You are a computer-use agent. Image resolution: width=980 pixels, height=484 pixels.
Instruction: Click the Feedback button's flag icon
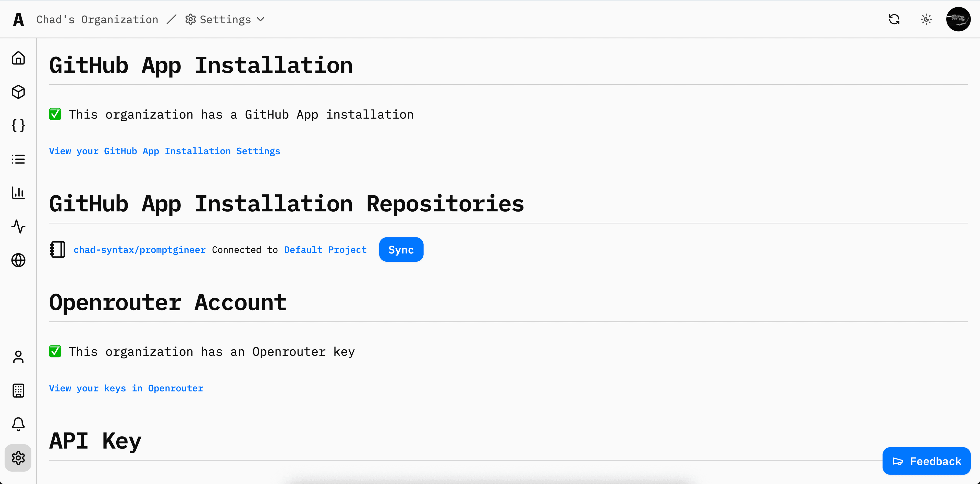898,462
